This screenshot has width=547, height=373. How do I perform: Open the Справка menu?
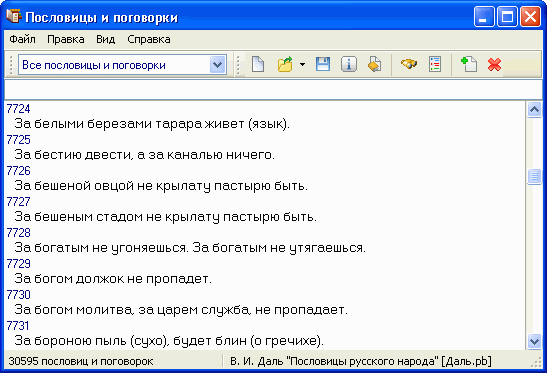click(x=149, y=39)
